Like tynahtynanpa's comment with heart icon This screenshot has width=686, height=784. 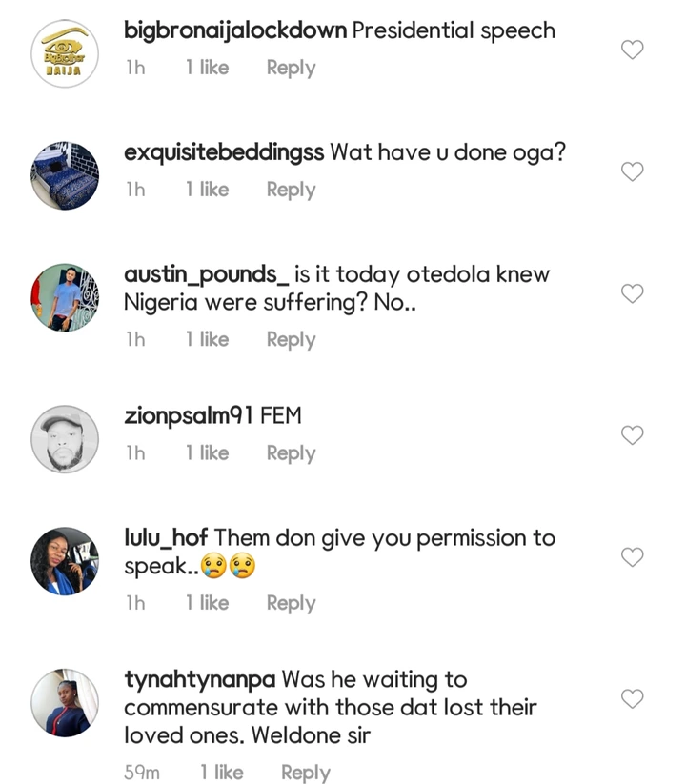click(633, 698)
